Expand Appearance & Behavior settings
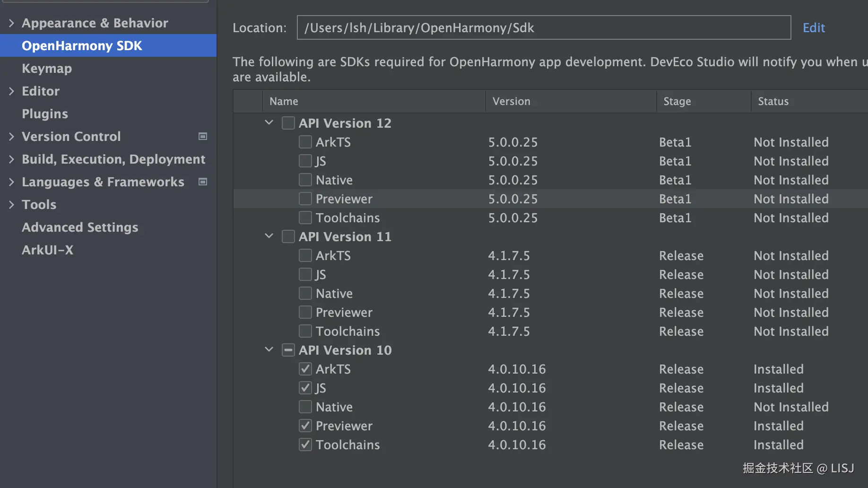 click(x=11, y=23)
